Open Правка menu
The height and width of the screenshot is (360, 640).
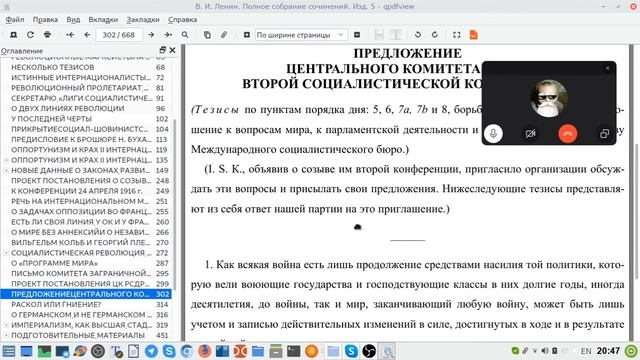click(45, 20)
